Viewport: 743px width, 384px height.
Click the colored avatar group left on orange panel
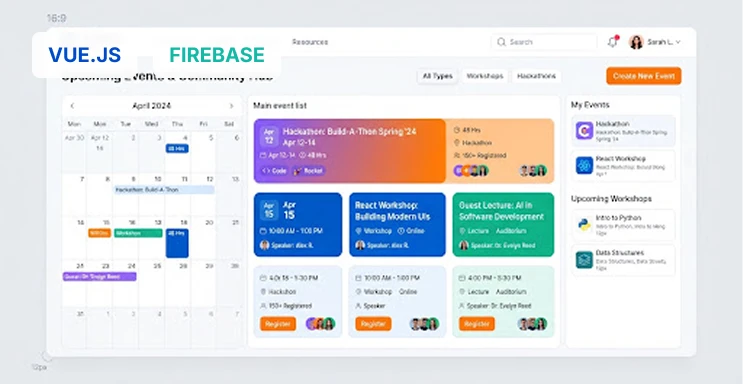point(471,171)
